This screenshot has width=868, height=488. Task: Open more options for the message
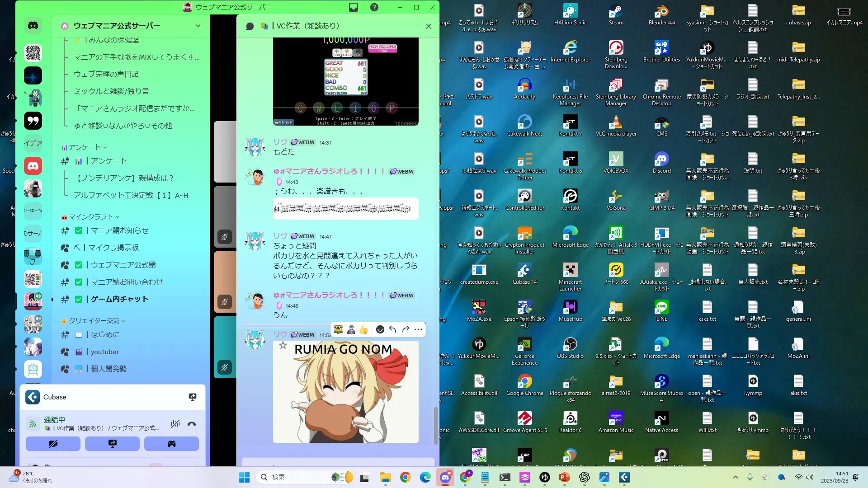[x=418, y=329]
